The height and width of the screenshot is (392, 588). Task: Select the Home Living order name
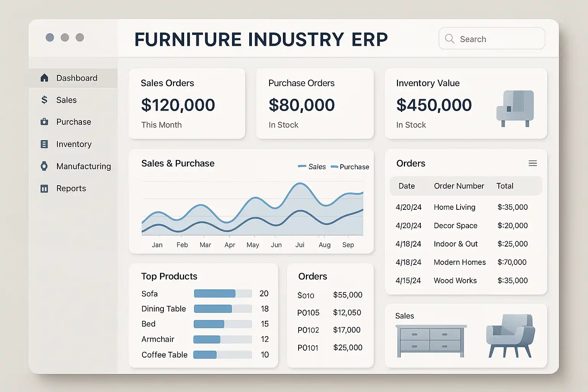[455, 207]
